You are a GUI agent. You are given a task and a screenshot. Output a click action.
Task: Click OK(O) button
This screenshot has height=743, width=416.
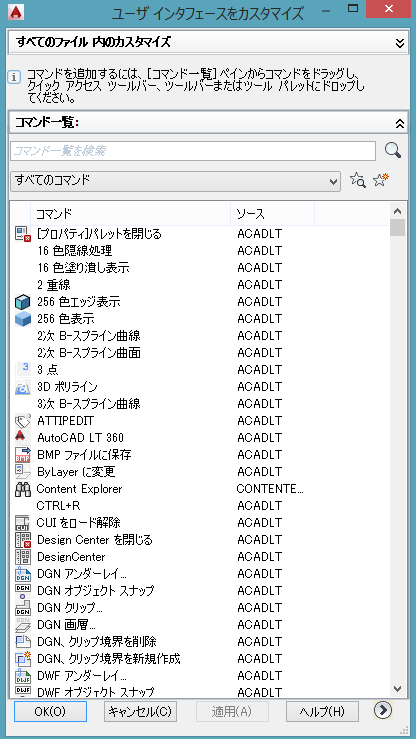click(x=50, y=711)
